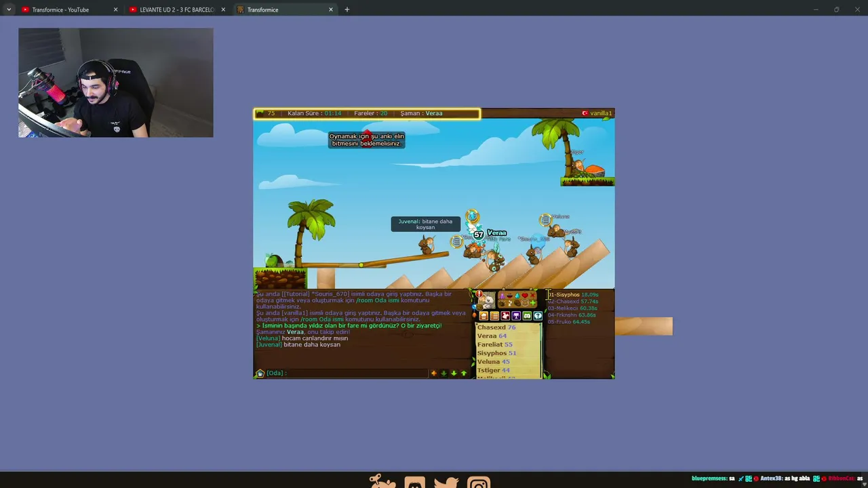The width and height of the screenshot is (868, 488).
Task: Click 04-Frknshn 63.86s ranking entry
Action: coord(572,315)
